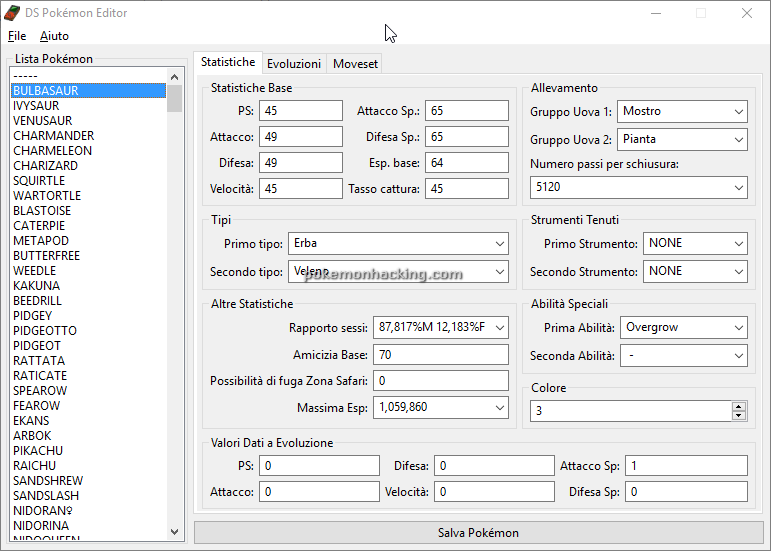The width and height of the screenshot is (771, 551).
Task: Click the Pokémon list scroll down arrow
Action: (x=174, y=532)
